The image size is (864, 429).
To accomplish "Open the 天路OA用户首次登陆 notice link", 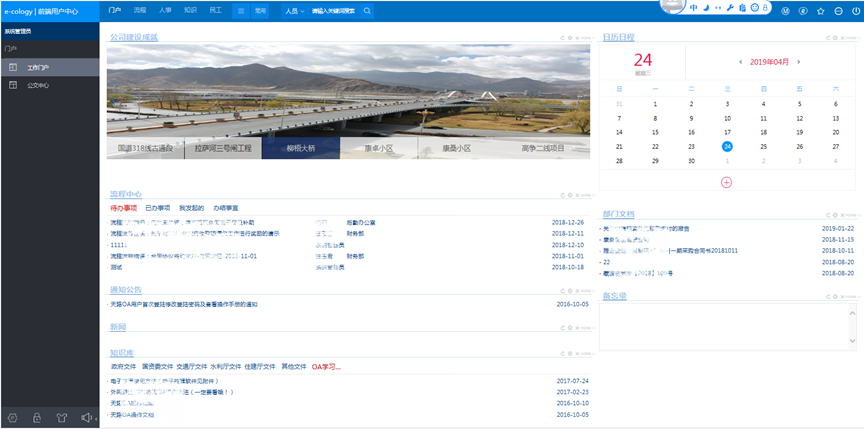I will tap(183, 304).
